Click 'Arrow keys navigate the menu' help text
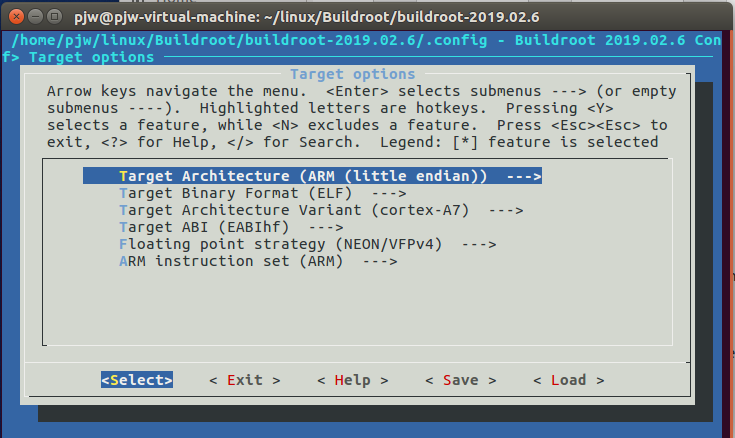The image size is (735, 438). tap(176, 91)
